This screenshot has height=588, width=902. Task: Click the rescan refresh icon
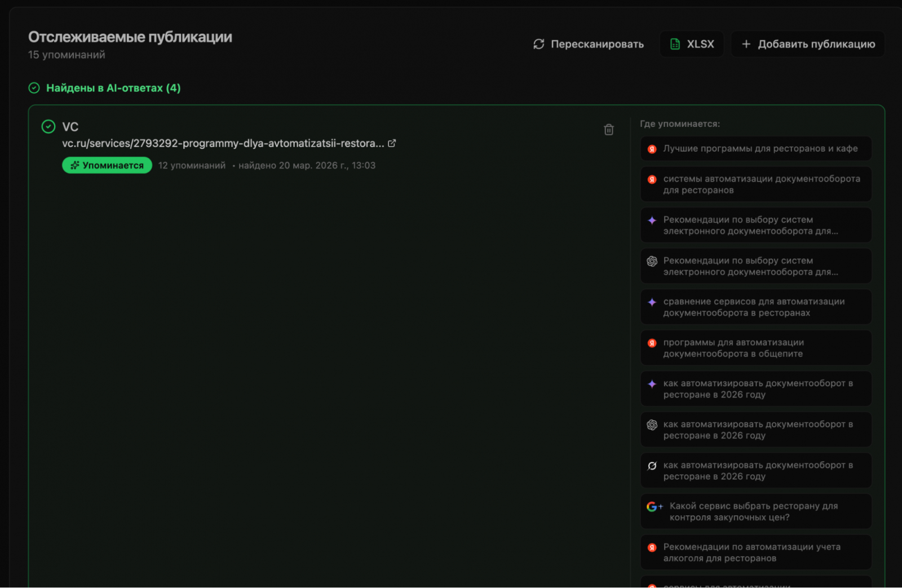click(x=539, y=44)
